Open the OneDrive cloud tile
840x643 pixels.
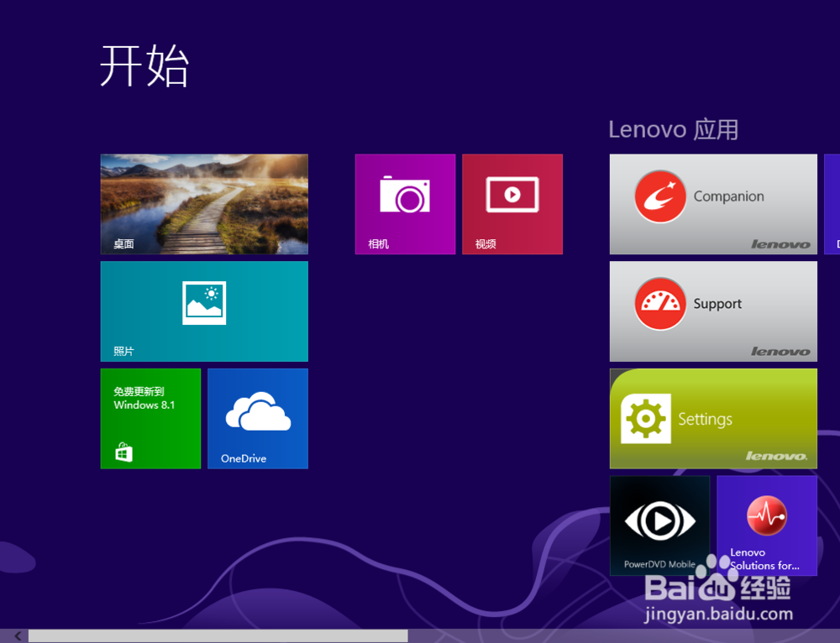click(x=258, y=418)
